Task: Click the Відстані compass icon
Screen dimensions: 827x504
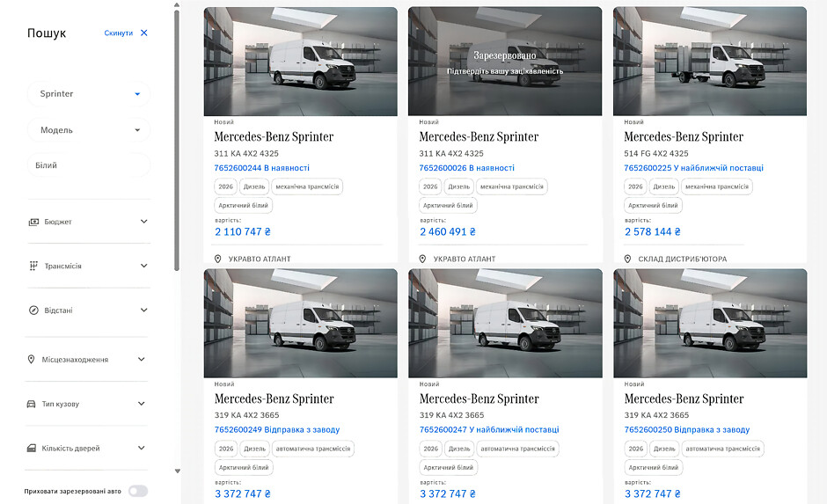Action: (33, 310)
